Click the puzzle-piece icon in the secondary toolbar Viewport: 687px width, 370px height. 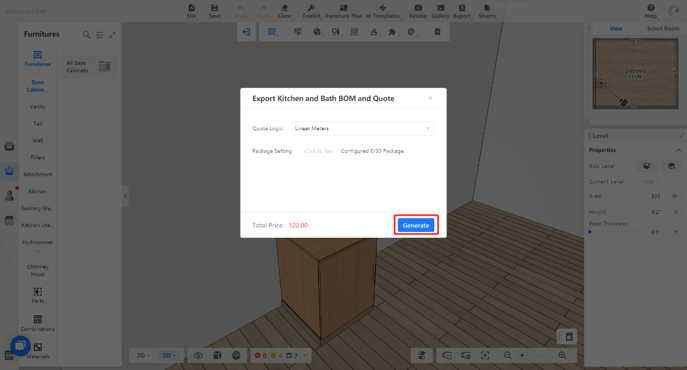click(x=392, y=32)
